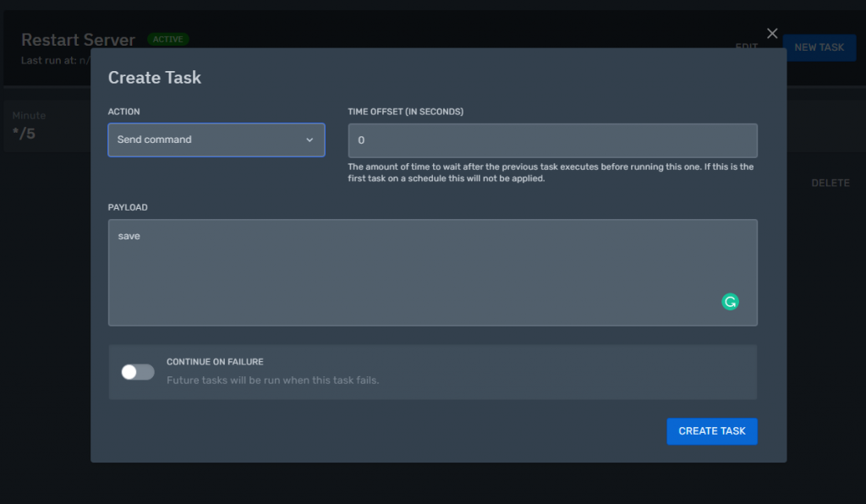The height and width of the screenshot is (504, 866).
Task: Click the Action field label
Action: pyautogui.click(x=123, y=112)
